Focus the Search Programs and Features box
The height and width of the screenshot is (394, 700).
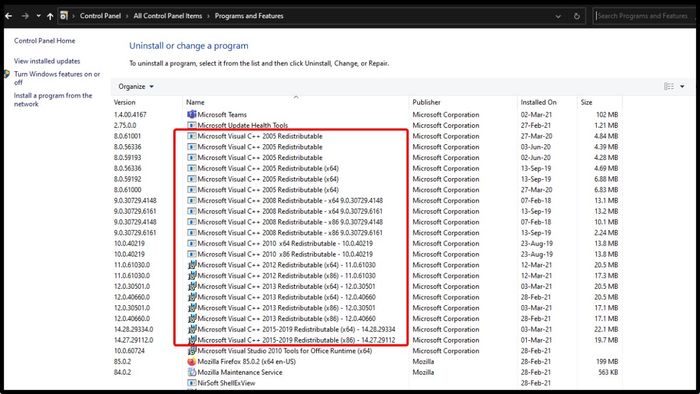644,16
